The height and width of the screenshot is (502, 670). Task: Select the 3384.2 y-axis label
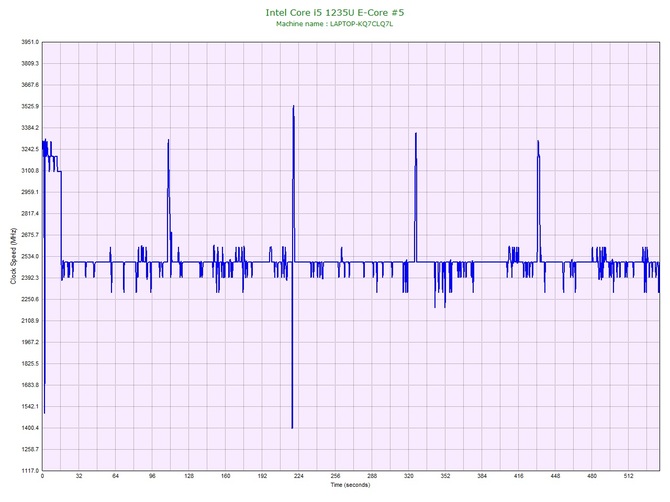(30, 128)
